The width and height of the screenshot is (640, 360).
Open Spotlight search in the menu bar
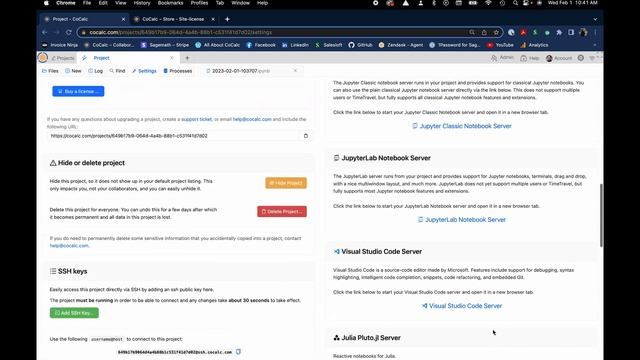515,3
